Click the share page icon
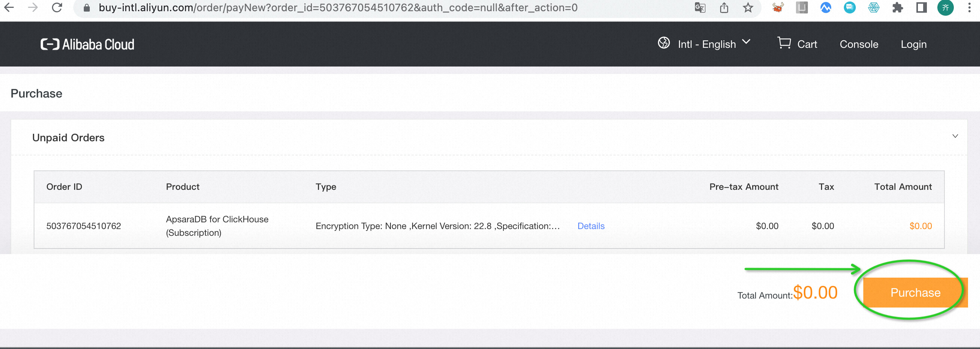This screenshot has width=980, height=349. [x=724, y=7]
